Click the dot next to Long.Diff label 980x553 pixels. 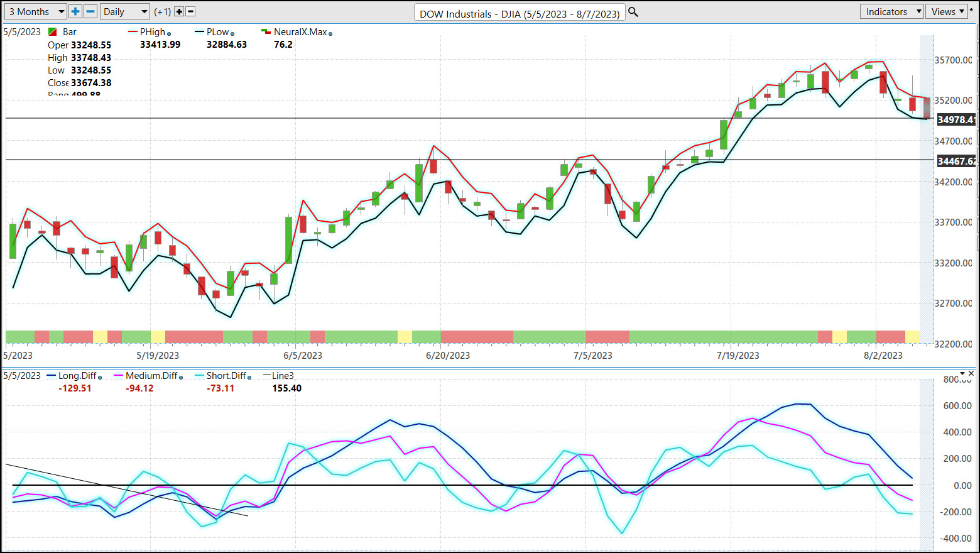point(100,377)
